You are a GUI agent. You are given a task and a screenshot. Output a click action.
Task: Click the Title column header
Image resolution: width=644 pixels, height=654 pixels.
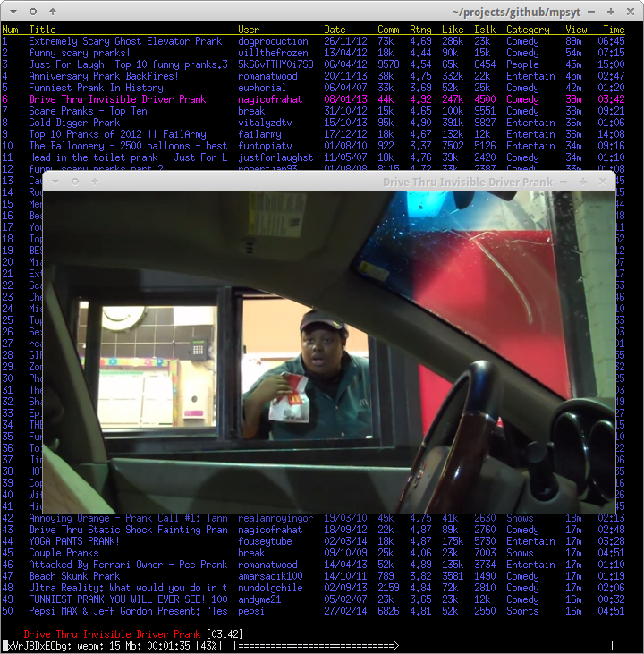(x=42, y=30)
